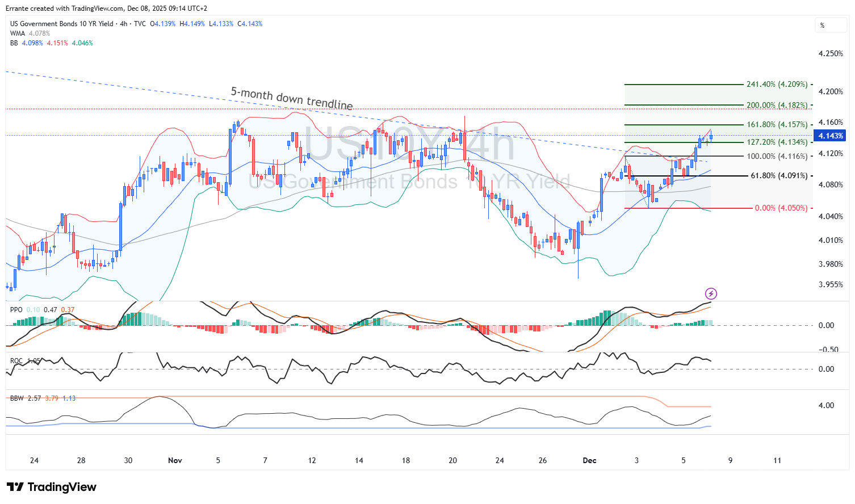Select the 61.80% (4.091%) Fibonacci level label
The width and height of the screenshot is (855, 504).
(778, 176)
